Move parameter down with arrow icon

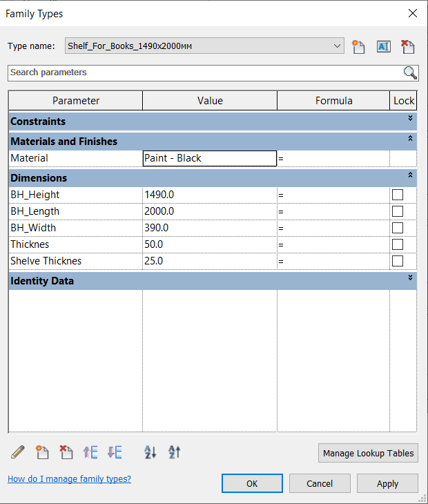[x=115, y=452]
